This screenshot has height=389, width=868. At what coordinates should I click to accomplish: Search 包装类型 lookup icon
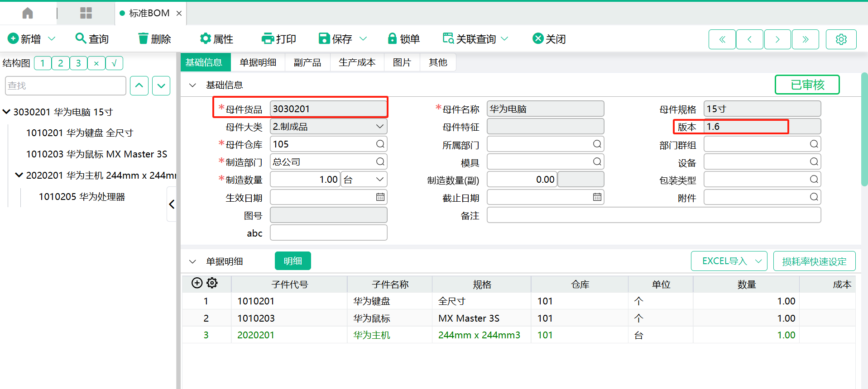coord(814,179)
